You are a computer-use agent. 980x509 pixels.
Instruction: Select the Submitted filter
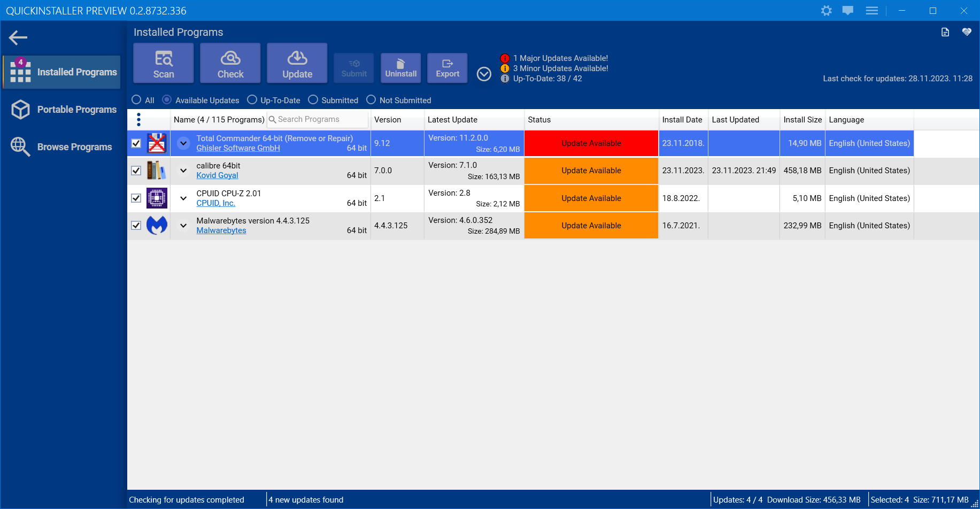[x=313, y=100]
